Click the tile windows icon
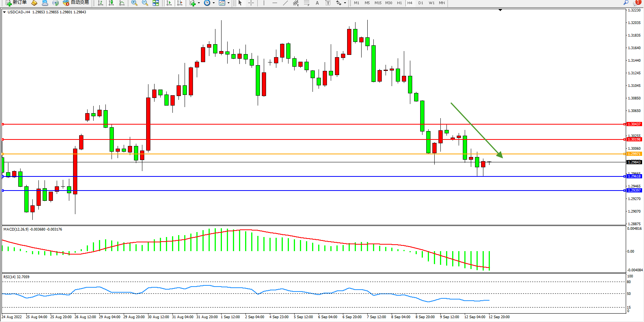 pos(156,3)
